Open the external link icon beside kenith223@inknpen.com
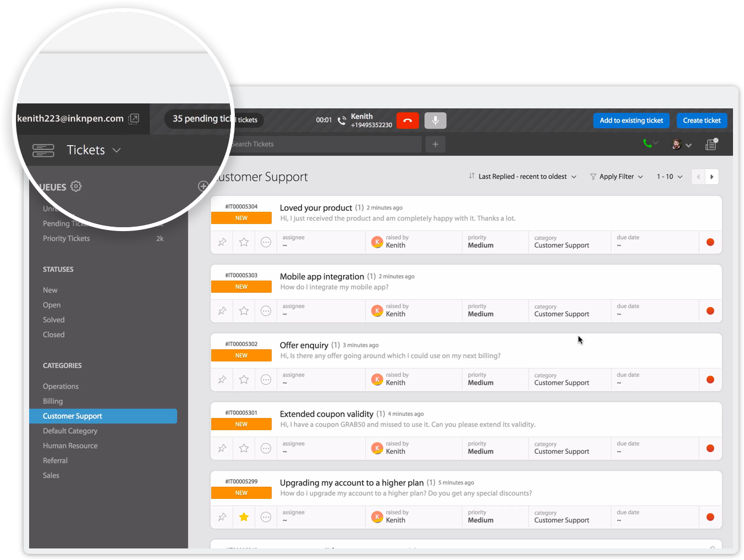Image resolution: width=744 pixels, height=560 pixels. coord(134,119)
